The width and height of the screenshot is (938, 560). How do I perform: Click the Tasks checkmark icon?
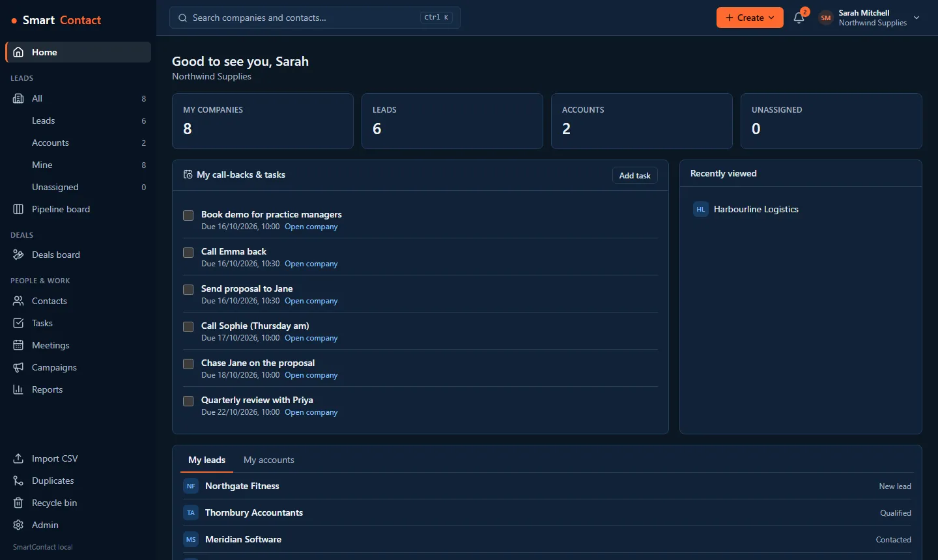point(18,323)
